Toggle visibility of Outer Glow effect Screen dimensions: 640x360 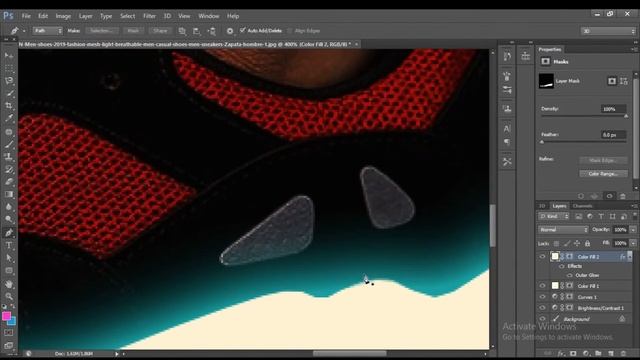click(x=570, y=276)
